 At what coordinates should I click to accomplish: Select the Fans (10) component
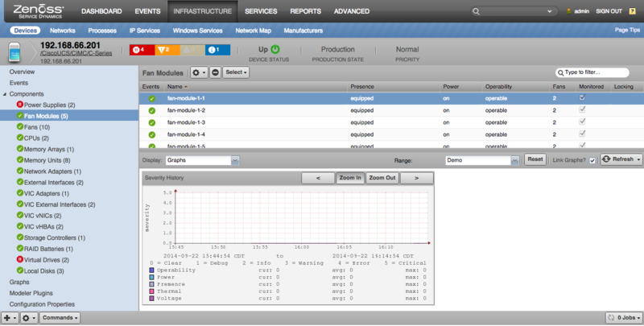(x=37, y=127)
